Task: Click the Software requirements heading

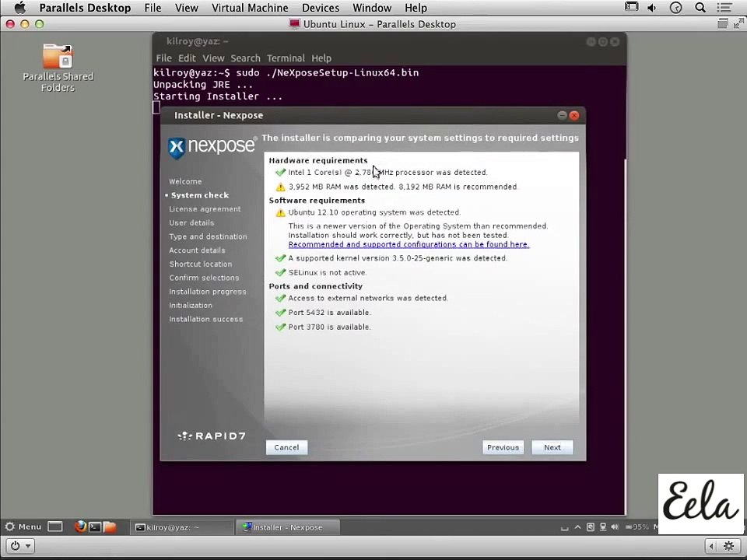Action: point(317,201)
